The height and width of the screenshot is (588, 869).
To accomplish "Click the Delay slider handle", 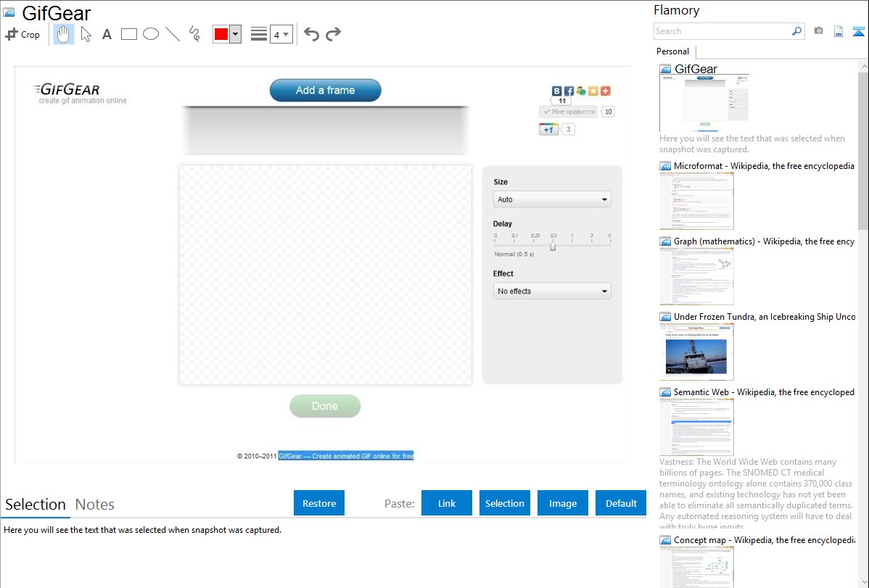I will point(553,246).
